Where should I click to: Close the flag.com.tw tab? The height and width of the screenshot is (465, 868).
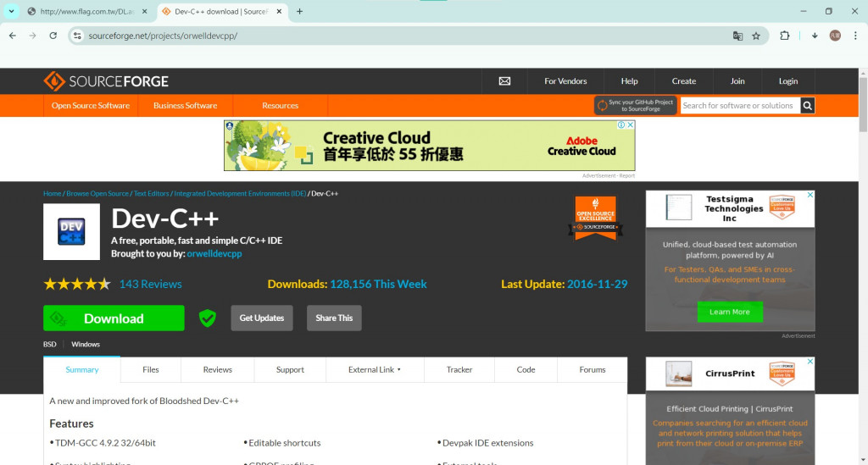144,11
